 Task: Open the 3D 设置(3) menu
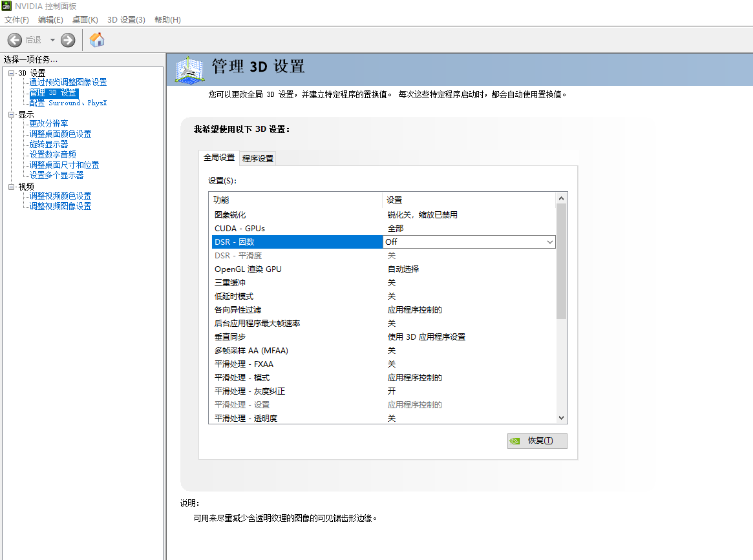coord(126,20)
